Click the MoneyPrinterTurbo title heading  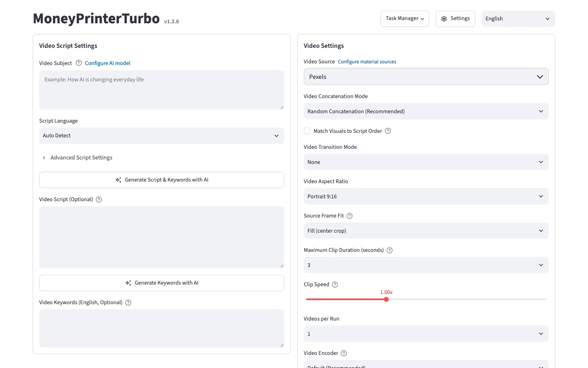[96, 19]
